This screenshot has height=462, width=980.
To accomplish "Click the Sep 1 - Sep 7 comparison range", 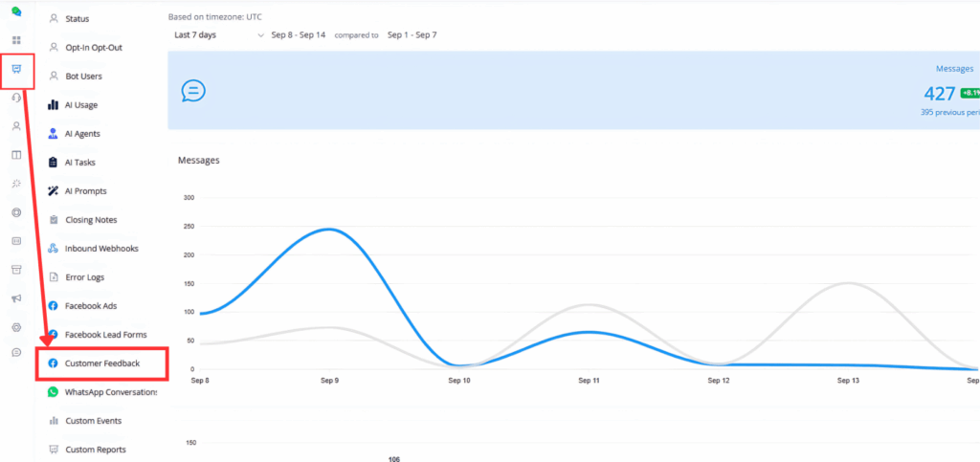I will pyautogui.click(x=412, y=35).
